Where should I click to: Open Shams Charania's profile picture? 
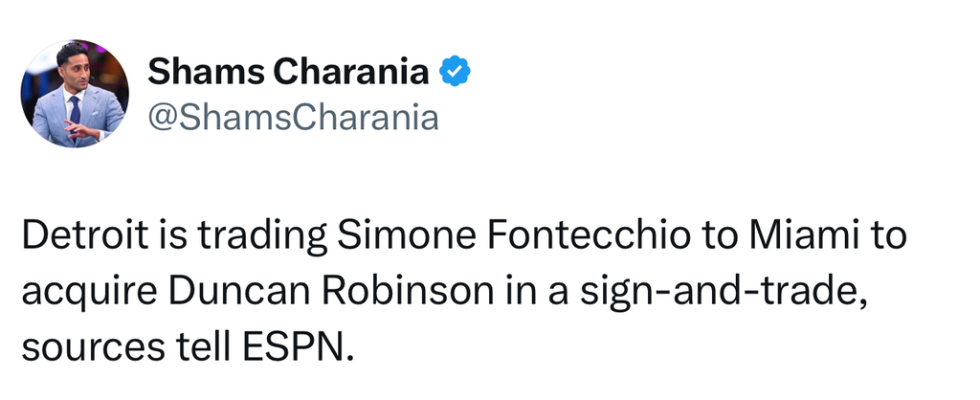point(75,94)
